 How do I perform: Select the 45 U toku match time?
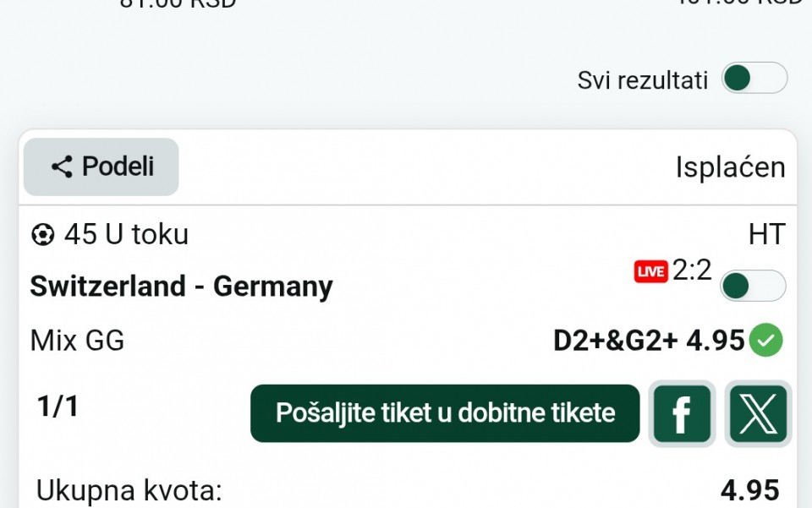click(x=126, y=234)
